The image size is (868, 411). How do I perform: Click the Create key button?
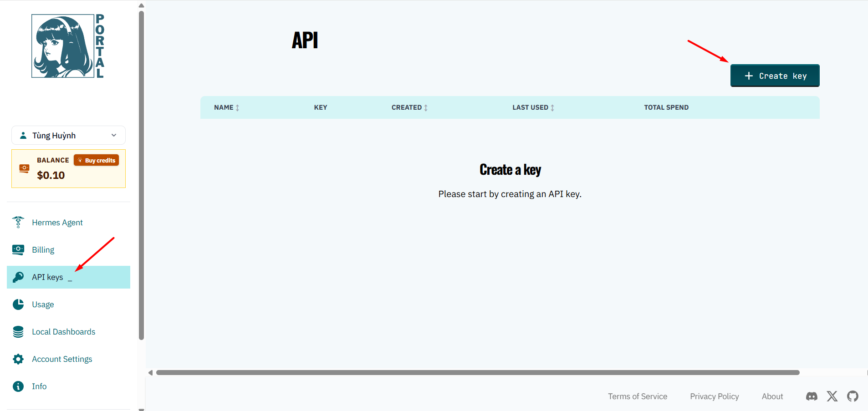tap(775, 76)
